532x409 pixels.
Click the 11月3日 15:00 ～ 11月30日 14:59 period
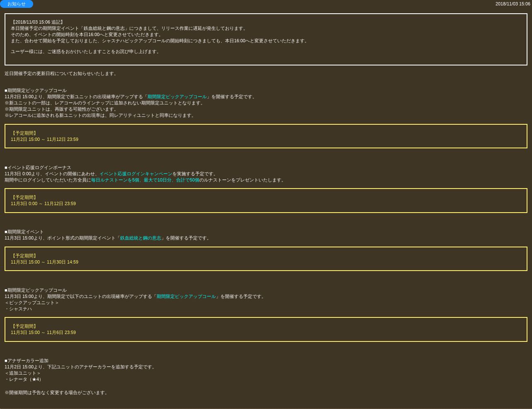(x=44, y=262)
